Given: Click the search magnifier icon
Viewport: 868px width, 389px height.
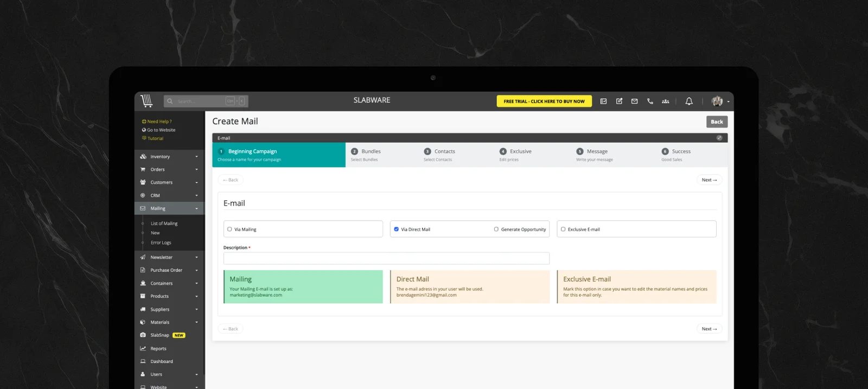Looking at the screenshot, I should coord(170,101).
